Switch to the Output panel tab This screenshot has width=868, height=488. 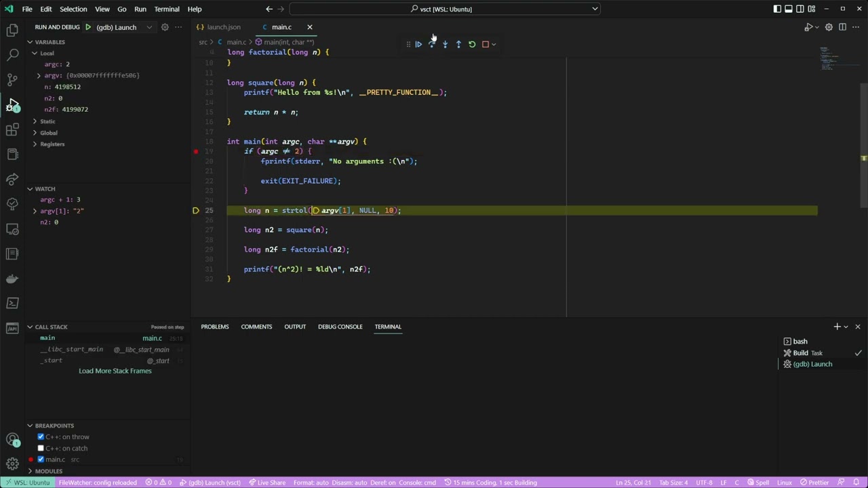295,327
